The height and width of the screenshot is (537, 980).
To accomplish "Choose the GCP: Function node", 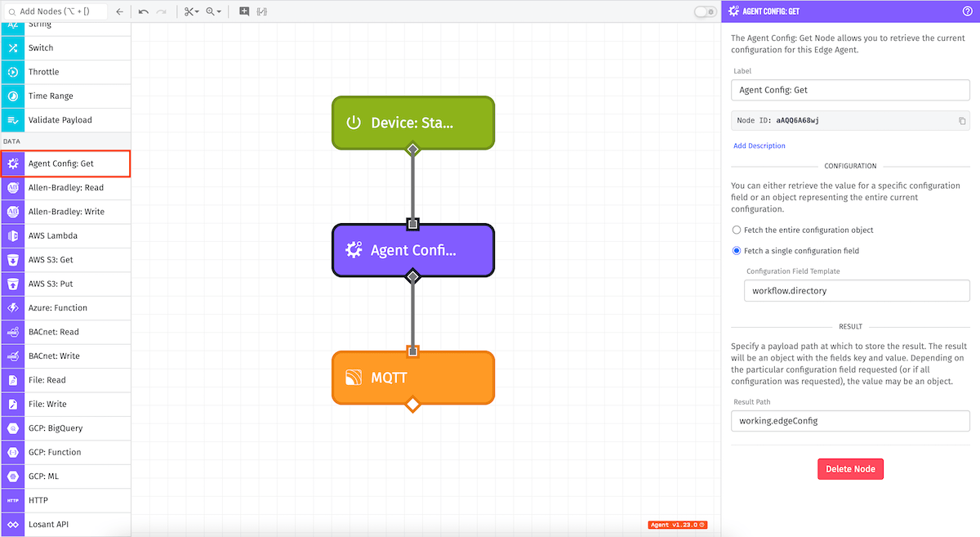I will 65,452.
